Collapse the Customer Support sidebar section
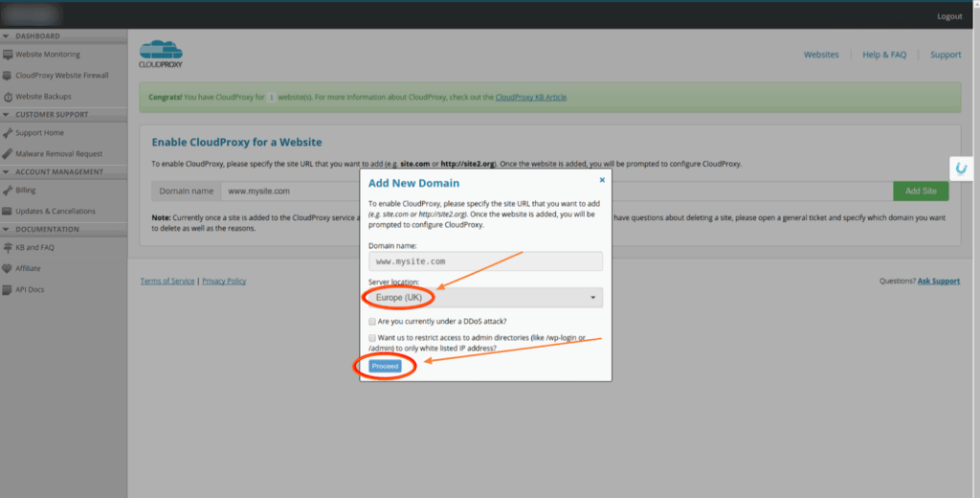 click(x=6, y=115)
